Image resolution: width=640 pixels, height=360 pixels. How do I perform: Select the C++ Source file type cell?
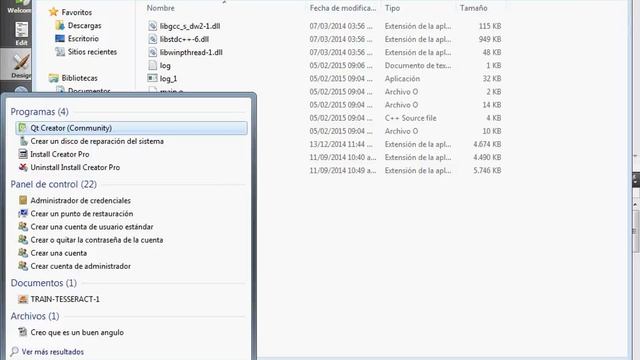(411, 118)
